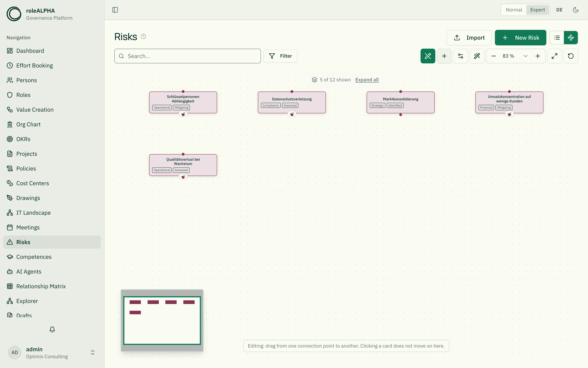
Task: Open Relationship Matrix
Action: pos(52,286)
